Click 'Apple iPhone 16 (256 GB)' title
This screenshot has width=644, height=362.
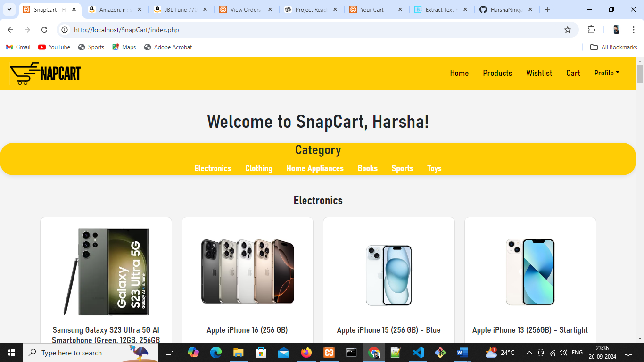pos(248,330)
